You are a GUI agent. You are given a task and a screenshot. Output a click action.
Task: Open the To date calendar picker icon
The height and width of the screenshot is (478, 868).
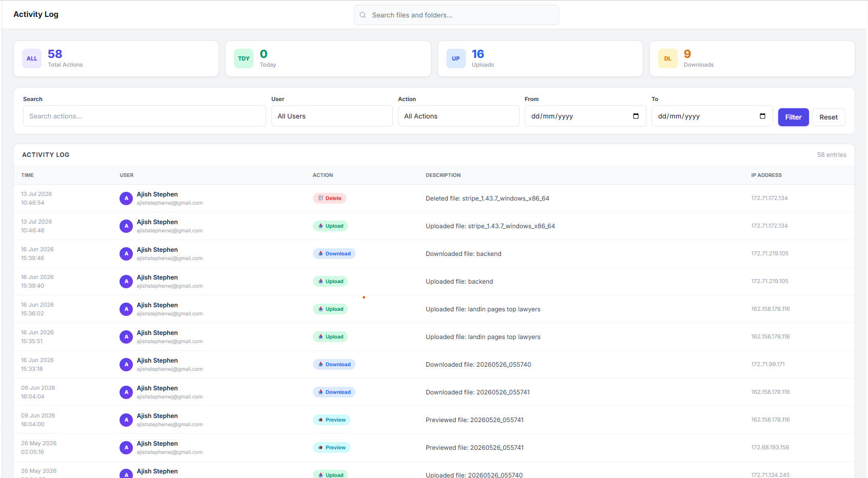pyautogui.click(x=762, y=116)
